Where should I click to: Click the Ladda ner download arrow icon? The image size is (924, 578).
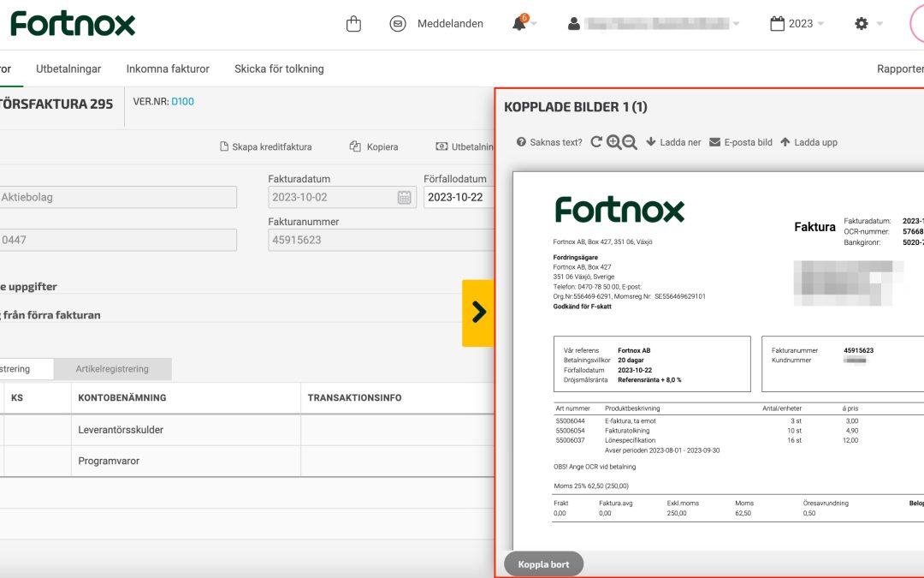(651, 141)
